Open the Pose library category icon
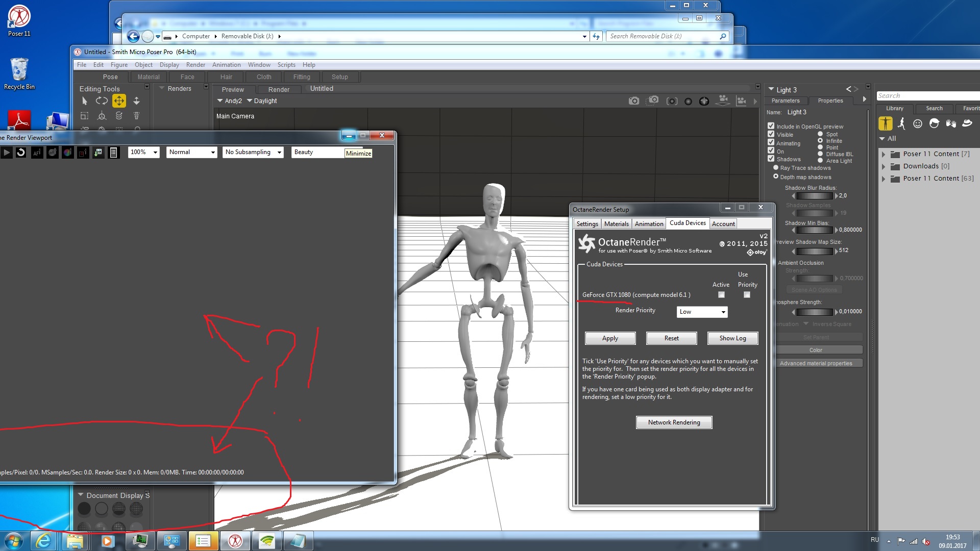 coord(901,123)
